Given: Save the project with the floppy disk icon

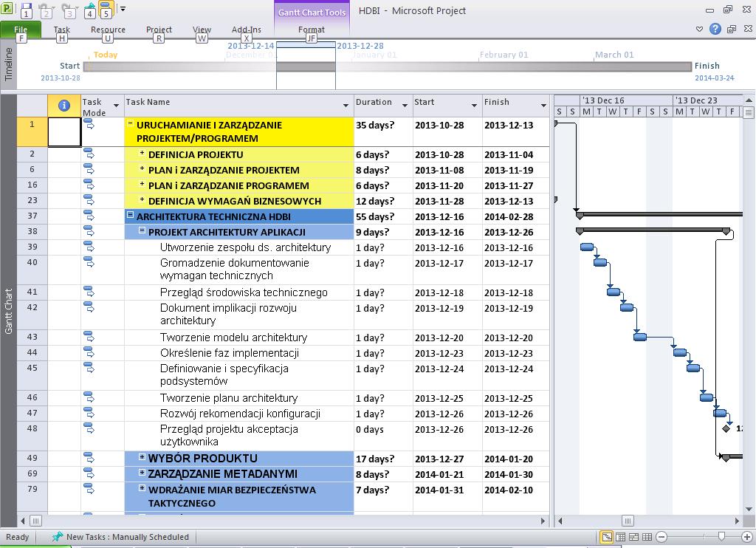Looking at the screenshot, I should pyautogui.click(x=26, y=10).
